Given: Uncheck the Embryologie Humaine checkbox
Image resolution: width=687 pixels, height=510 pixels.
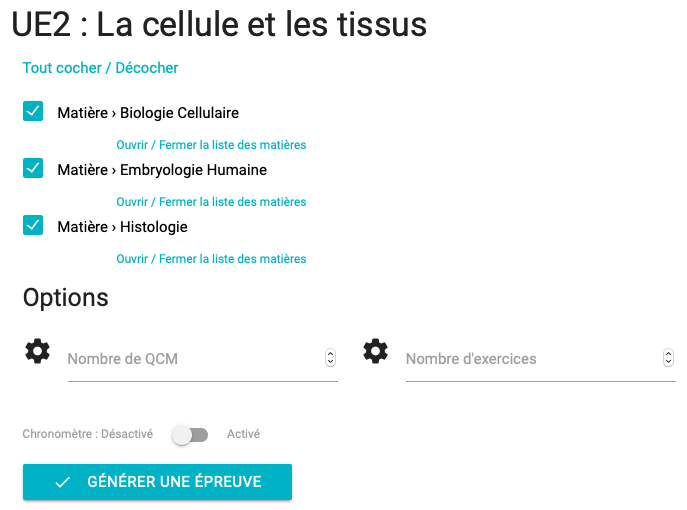Looking at the screenshot, I should pyautogui.click(x=33, y=168).
